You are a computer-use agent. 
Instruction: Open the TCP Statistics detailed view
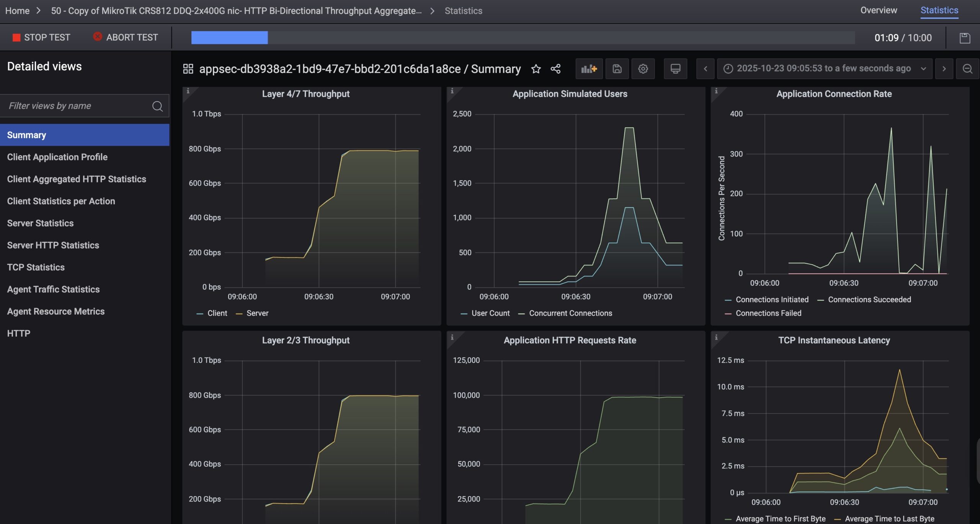(36, 267)
